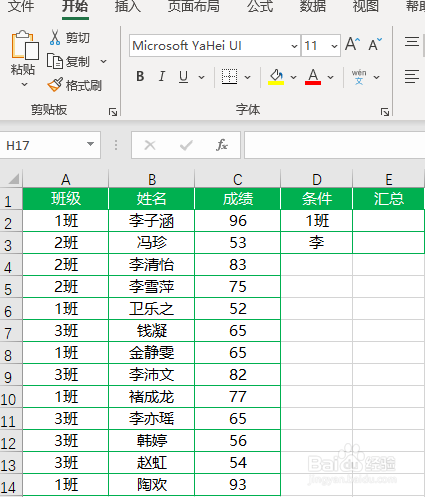Viewport: 425px width, 497px height.
Task: Expand the Paste options arrow
Action: [24, 85]
